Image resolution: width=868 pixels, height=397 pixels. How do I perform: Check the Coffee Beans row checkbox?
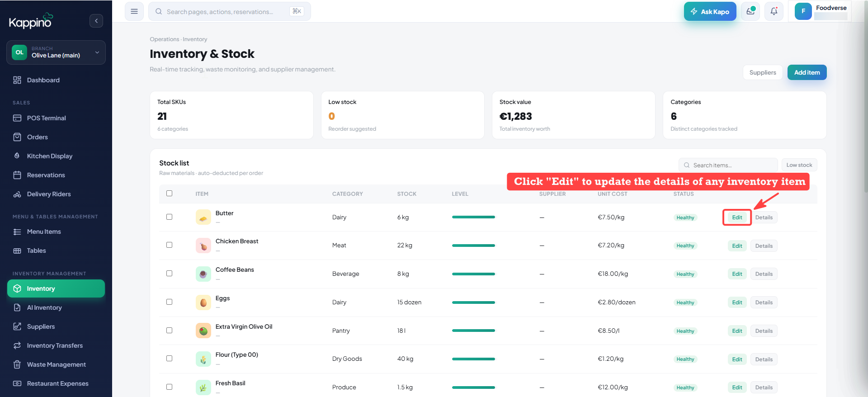click(x=170, y=274)
